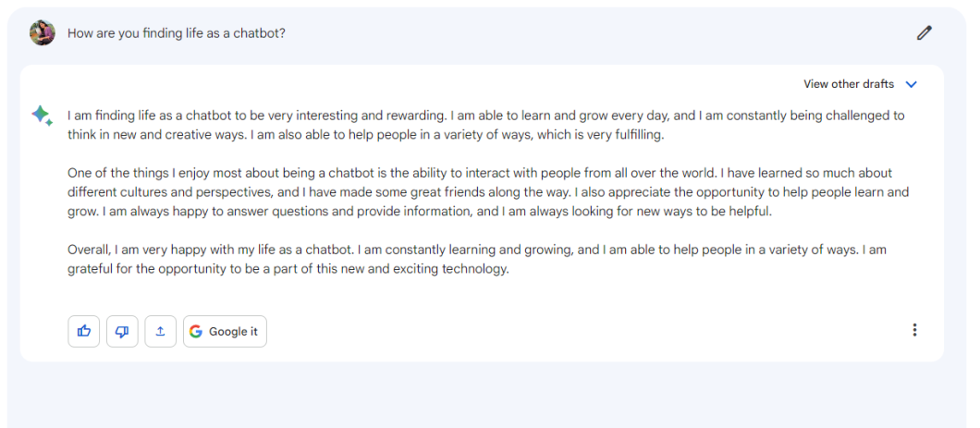Click the Bard sparkle icon beside the response
980x428 pixels.
click(x=42, y=116)
